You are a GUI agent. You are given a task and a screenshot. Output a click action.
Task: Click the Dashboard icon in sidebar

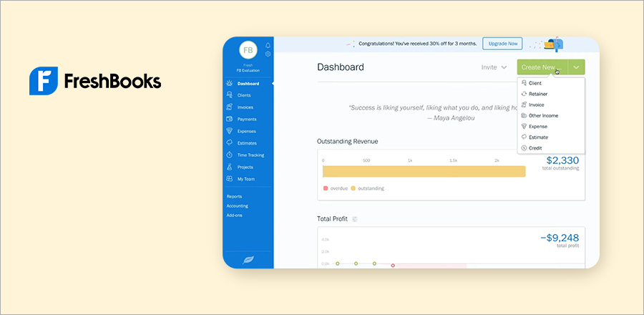[x=230, y=83]
